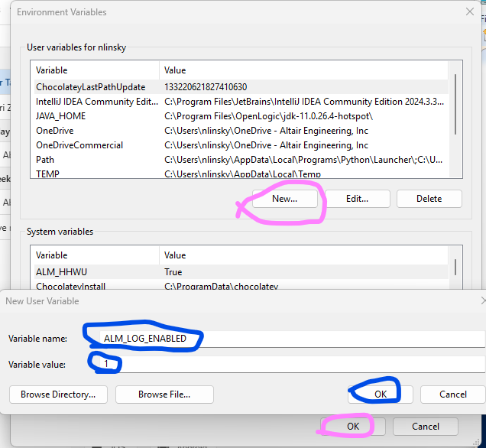Click the JAVA_HOME value jdk-11.0.26.4-hotspot path
The image size is (486, 448).
pyautogui.click(x=268, y=116)
